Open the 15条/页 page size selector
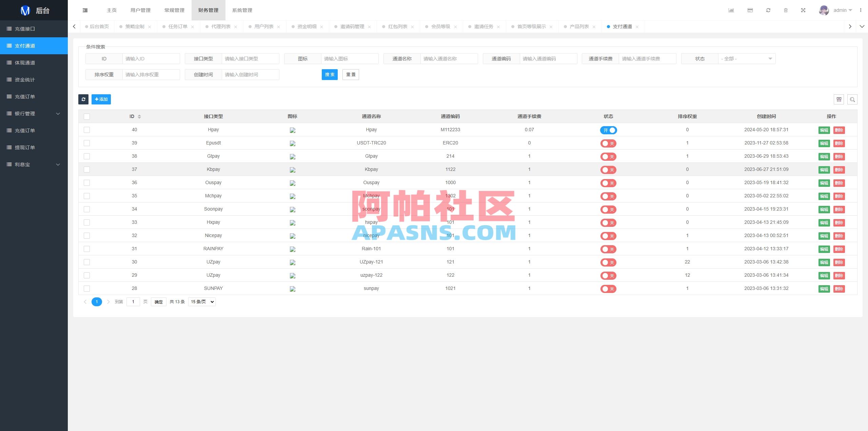This screenshot has height=431, width=868. point(201,301)
